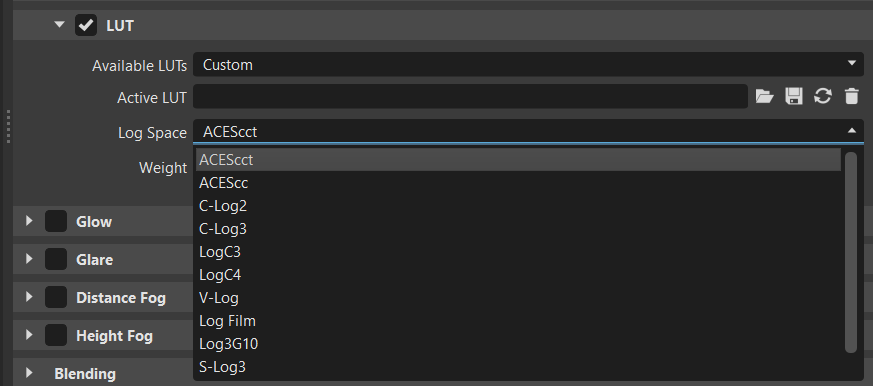
Task: Open the Available LUTs dropdown
Action: [528, 65]
